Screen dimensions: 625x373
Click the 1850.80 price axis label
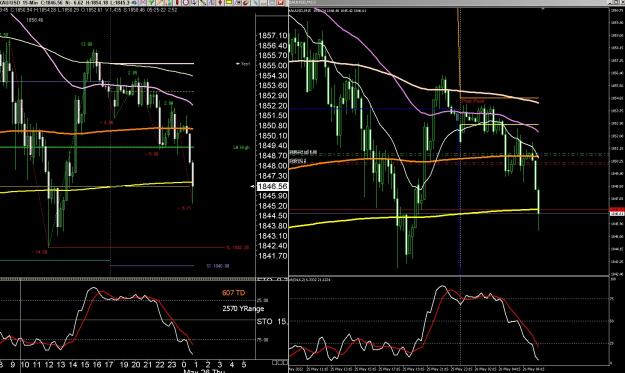pos(273,126)
